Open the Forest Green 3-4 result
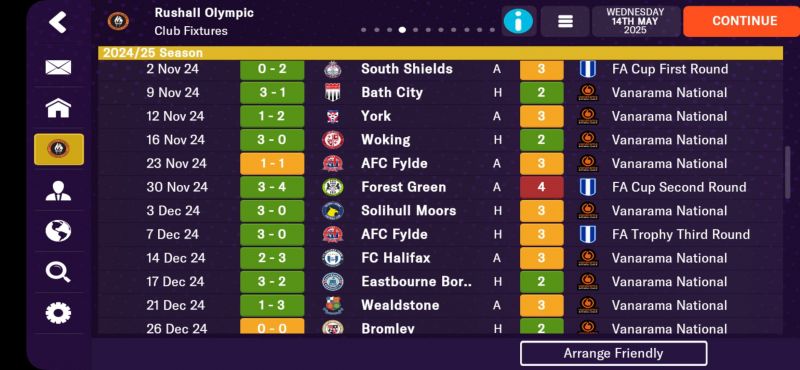 point(272,187)
